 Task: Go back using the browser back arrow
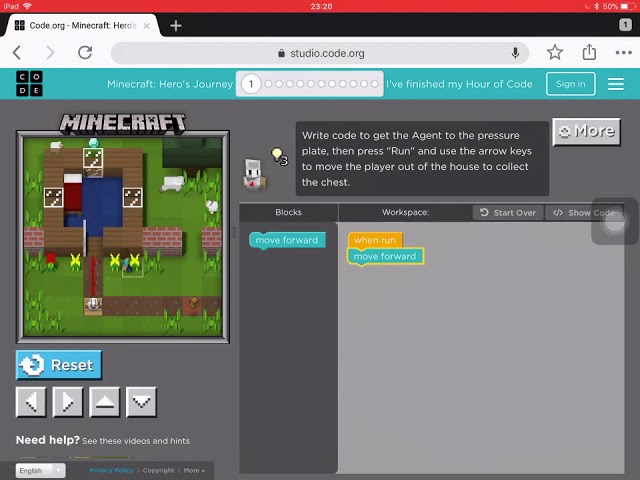[17, 53]
